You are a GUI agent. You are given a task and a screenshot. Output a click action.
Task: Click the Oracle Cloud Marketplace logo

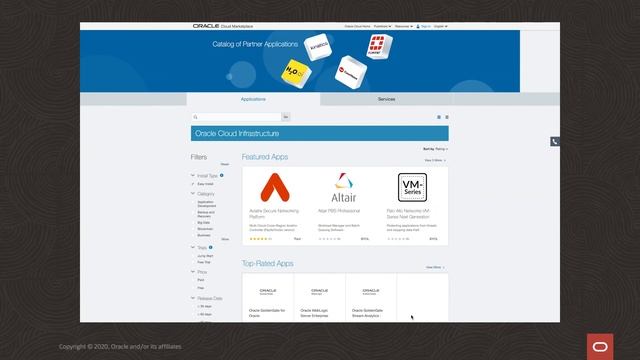223,26
